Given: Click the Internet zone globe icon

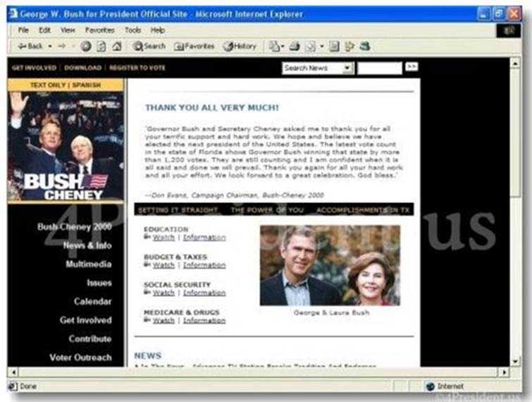Looking at the screenshot, I should 431,386.
